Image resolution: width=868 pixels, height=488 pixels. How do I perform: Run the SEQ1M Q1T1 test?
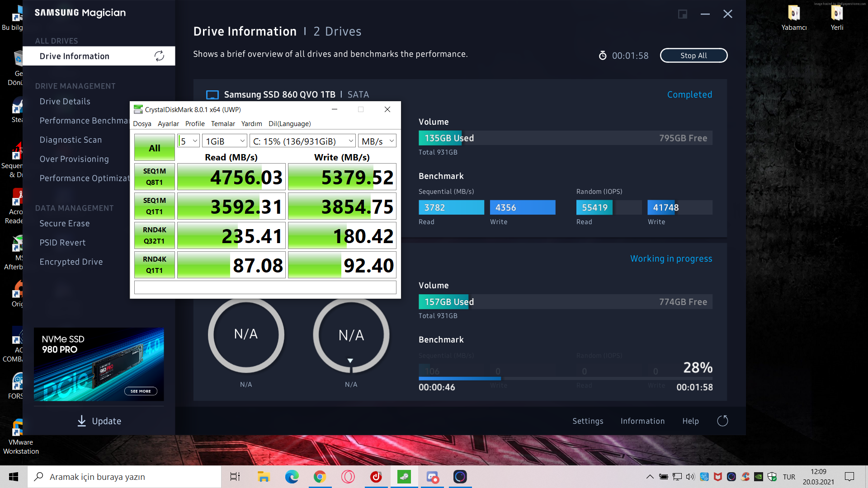click(154, 206)
